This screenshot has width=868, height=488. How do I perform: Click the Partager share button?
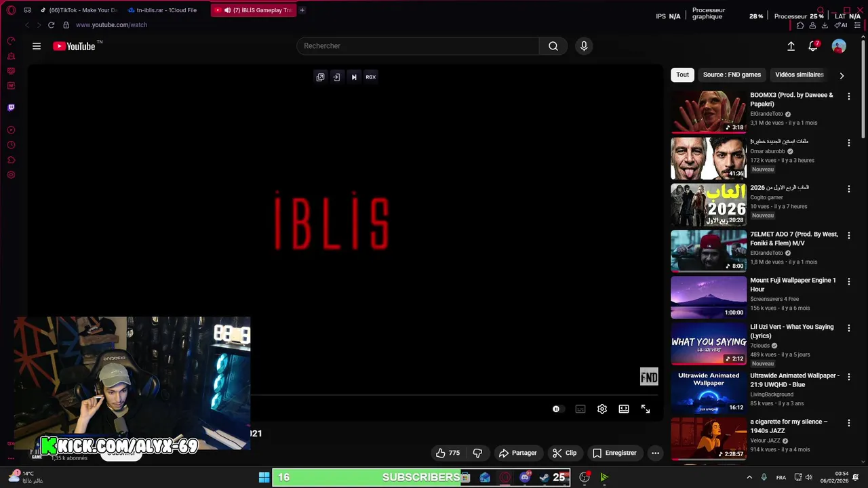pos(517,453)
